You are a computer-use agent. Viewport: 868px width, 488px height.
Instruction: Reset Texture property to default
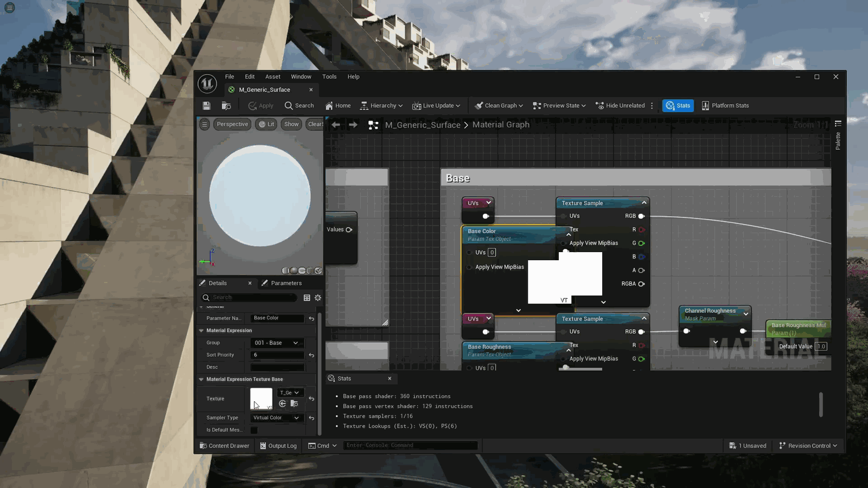(311, 399)
